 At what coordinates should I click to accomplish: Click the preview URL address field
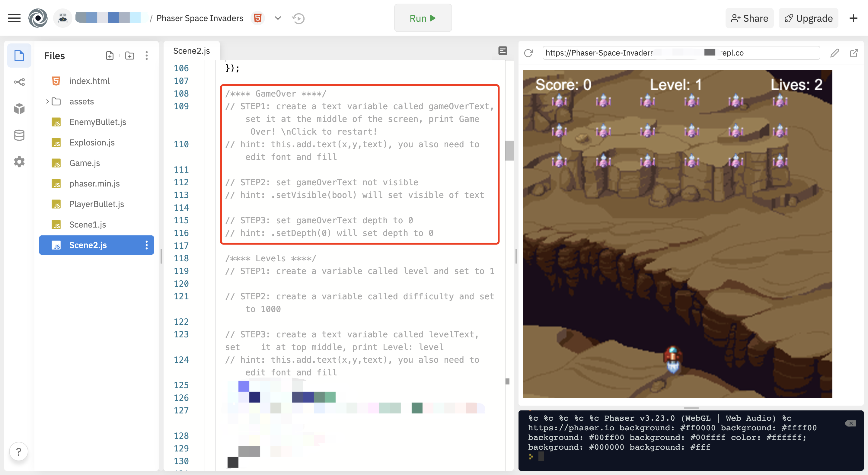coord(681,53)
